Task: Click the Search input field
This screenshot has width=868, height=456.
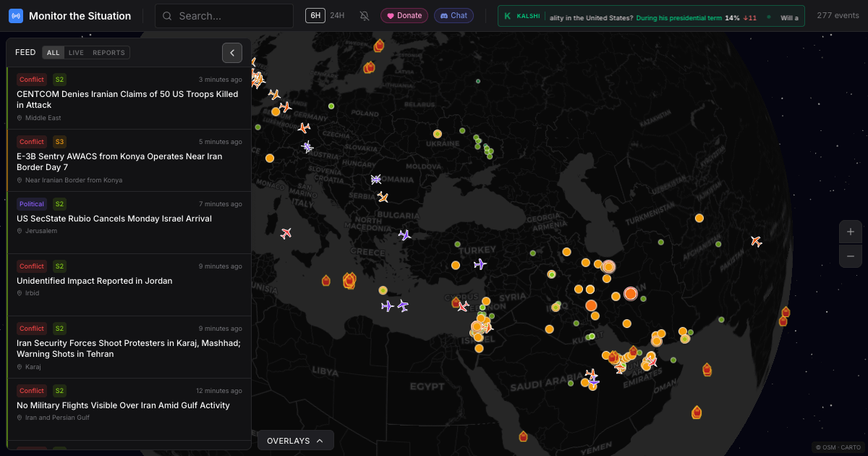Action: click(x=224, y=16)
